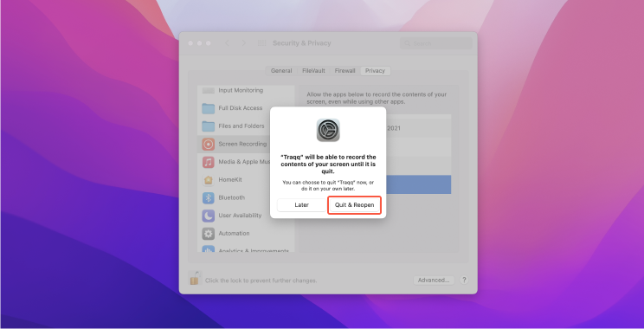Screen dimensions: 644x329
Task: Choose Later in the Traqq dialog
Action: tap(301, 205)
